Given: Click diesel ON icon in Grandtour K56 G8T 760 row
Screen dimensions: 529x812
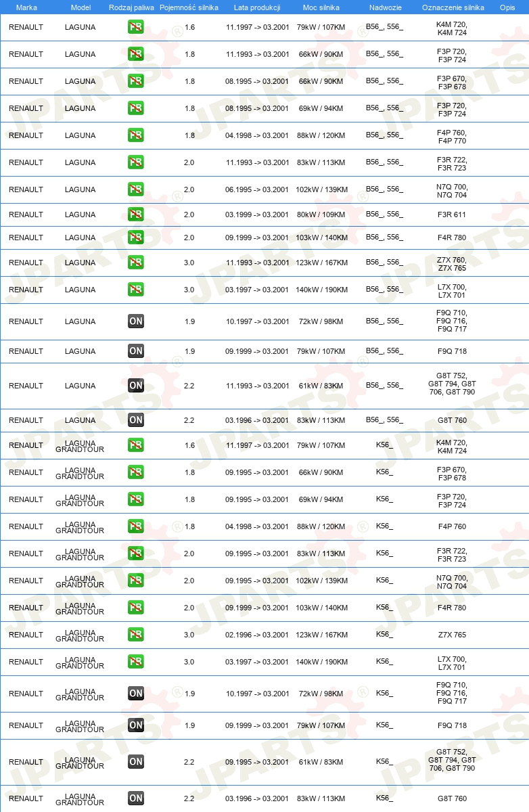Looking at the screenshot, I should pos(135,798).
